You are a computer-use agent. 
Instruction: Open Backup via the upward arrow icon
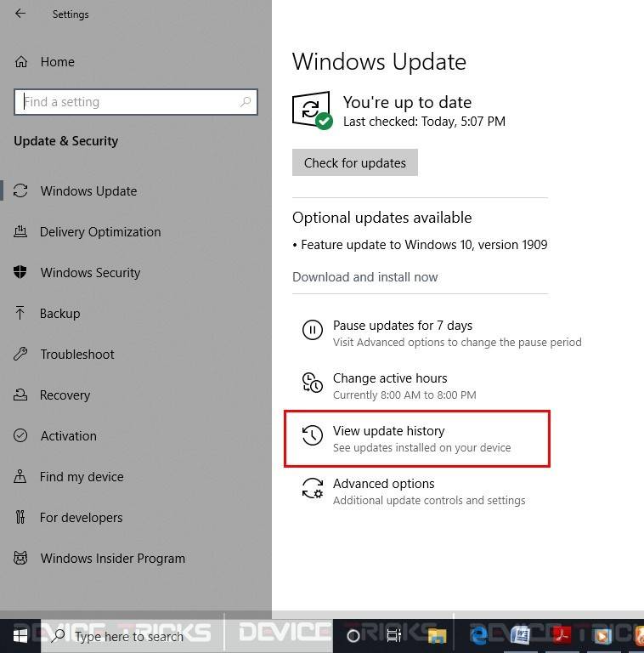click(x=20, y=313)
